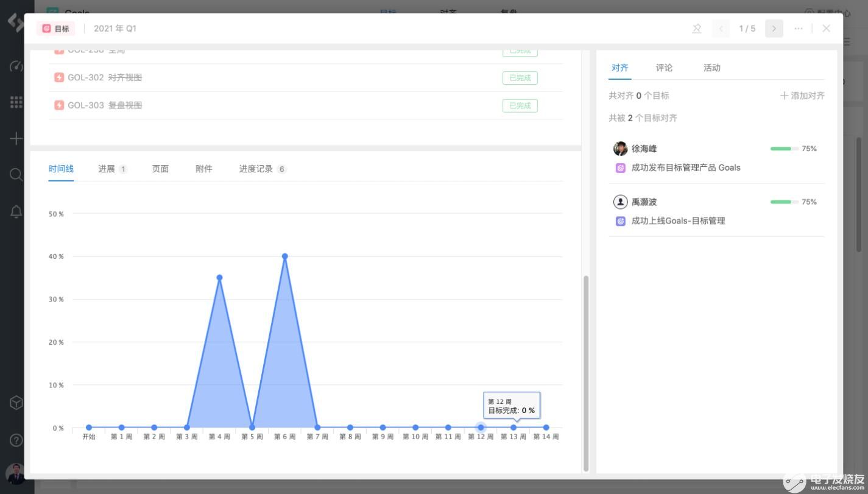Open key result GOL-303 复盘视图

click(105, 105)
